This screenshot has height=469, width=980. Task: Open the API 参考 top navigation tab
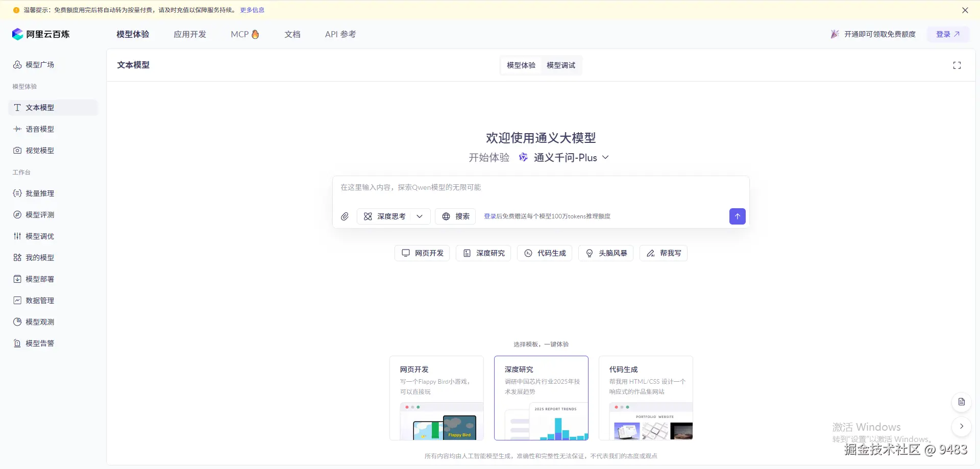pyautogui.click(x=340, y=34)
